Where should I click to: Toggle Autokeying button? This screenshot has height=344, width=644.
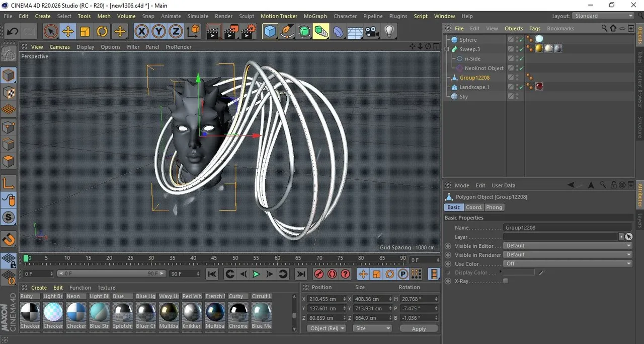[x=332, y=274]
